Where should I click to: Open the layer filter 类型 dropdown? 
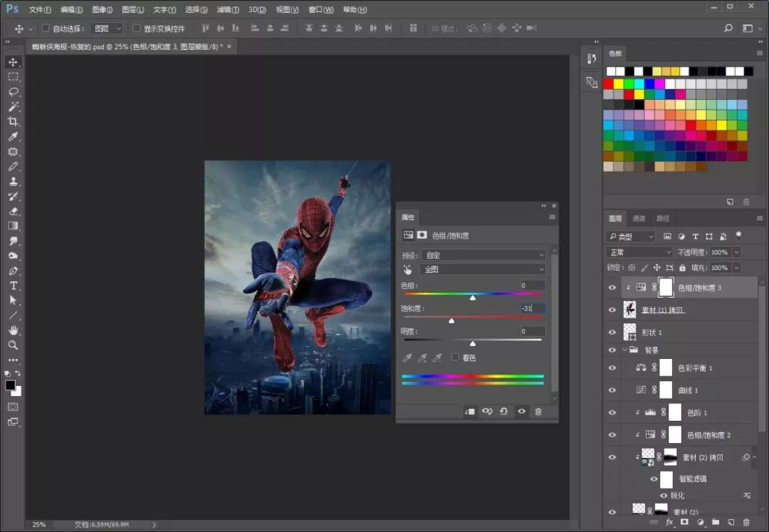pos(631,236)
